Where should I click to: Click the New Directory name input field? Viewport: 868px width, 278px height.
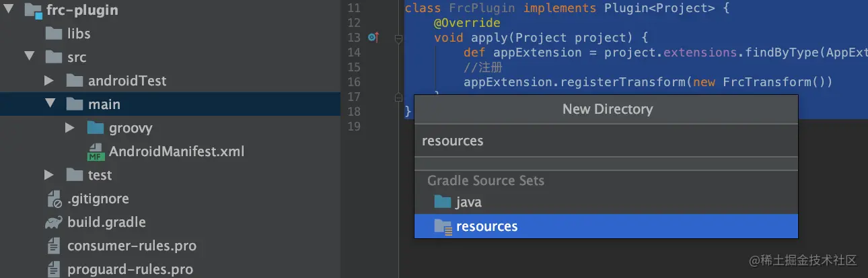coord(606,141)
